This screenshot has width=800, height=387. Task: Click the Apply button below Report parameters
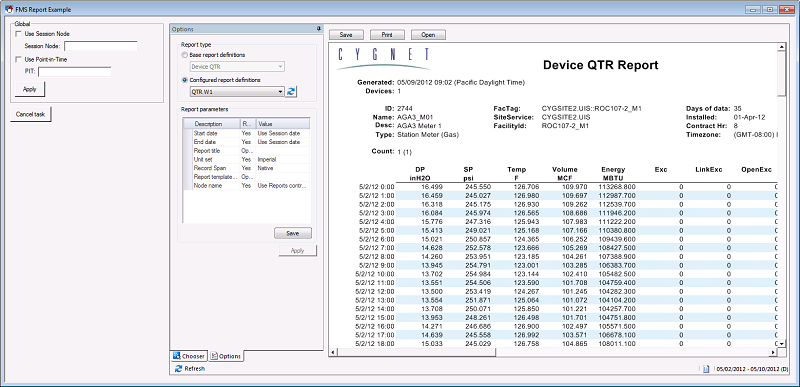click(297, 250)
